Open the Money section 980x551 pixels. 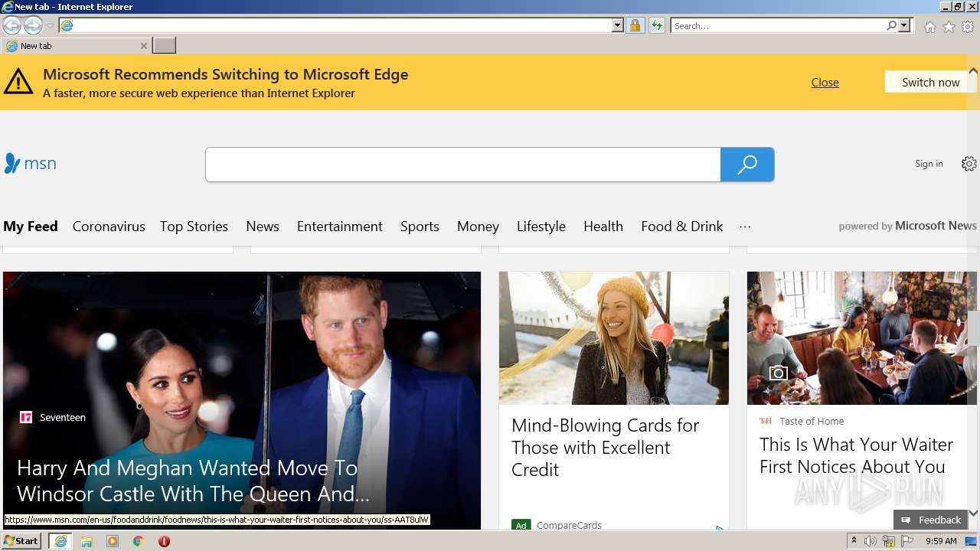(x=478, y=227)
